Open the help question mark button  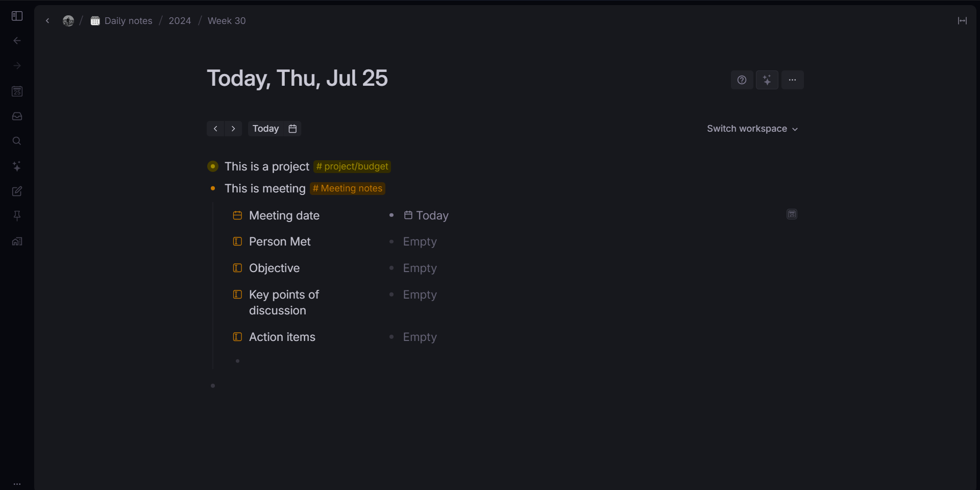click(x=742, y=80)
